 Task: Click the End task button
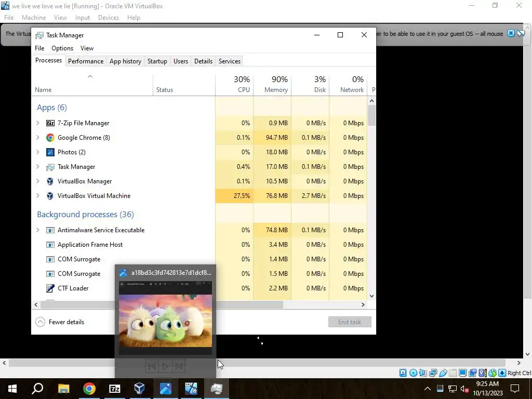coord(350,322)
